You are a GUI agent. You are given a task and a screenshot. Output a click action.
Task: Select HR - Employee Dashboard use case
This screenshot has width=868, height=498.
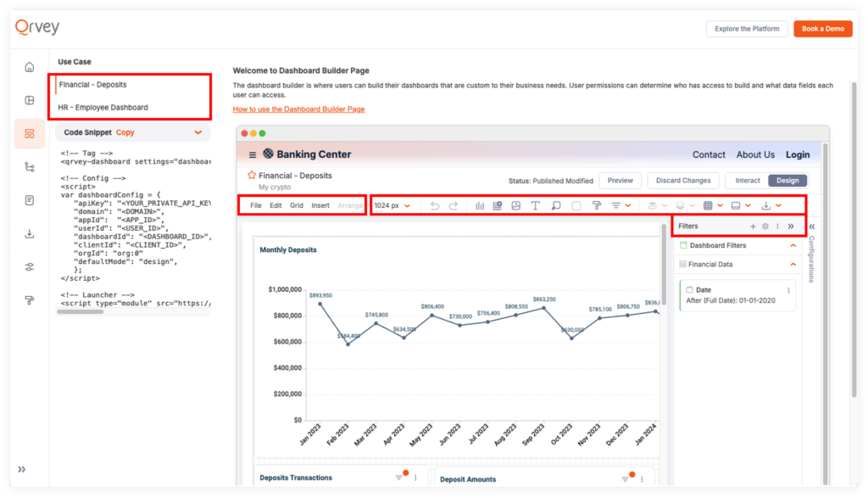coord(103,108)
